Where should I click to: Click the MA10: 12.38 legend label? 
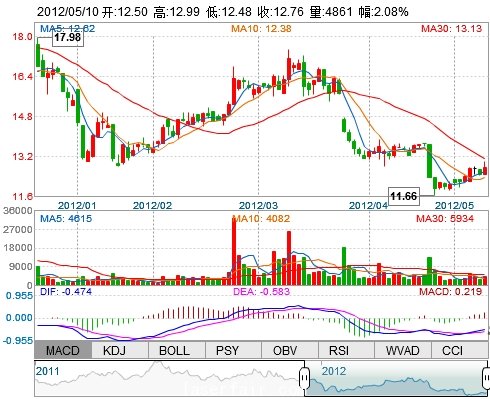coord(261,29)
